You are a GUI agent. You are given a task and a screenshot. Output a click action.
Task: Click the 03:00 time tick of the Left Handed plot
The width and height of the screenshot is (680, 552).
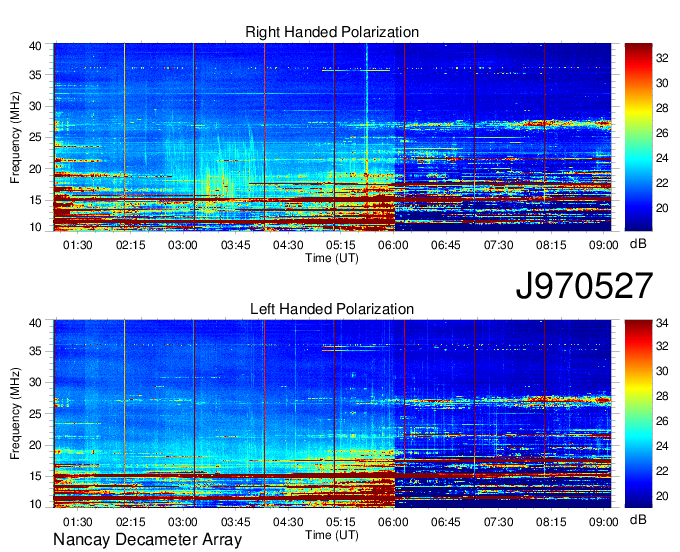(183, 522)
